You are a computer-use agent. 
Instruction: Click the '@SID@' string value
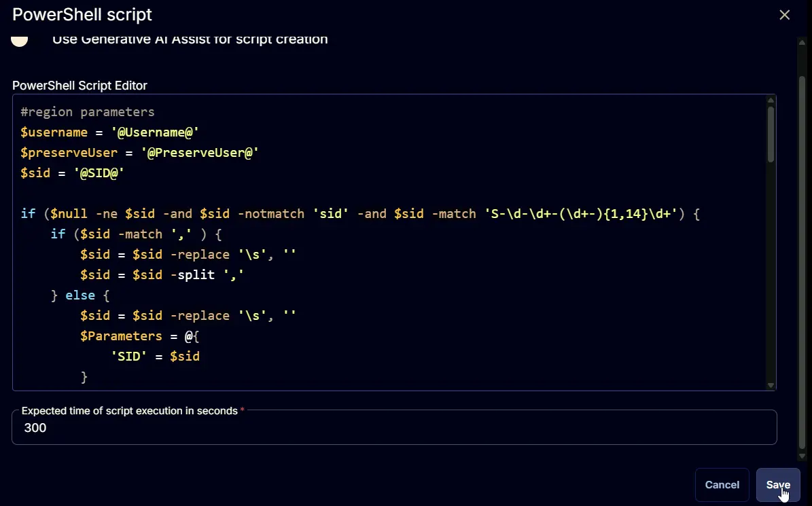pyautogui.click(x=99, y=173)
